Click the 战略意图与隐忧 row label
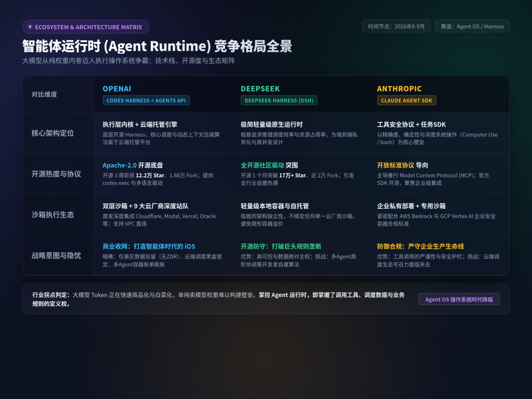Viewport: 532px width, 399px height. point(56,256)
